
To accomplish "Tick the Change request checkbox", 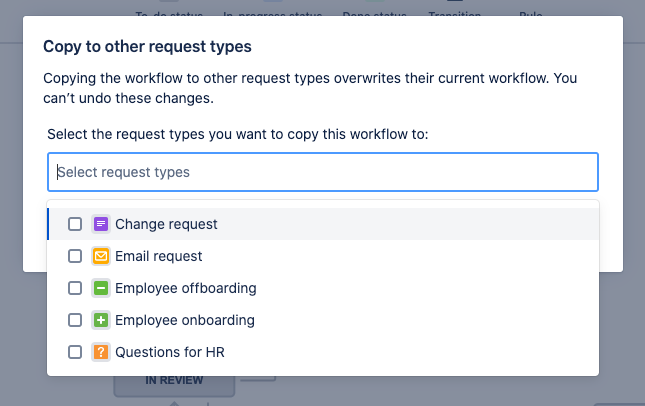I will click(75, 224).
